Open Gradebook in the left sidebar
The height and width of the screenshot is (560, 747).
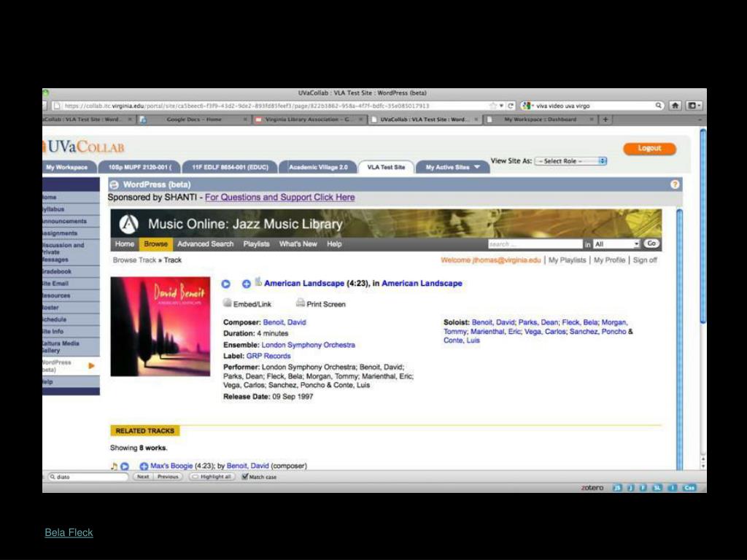[71, 271]
